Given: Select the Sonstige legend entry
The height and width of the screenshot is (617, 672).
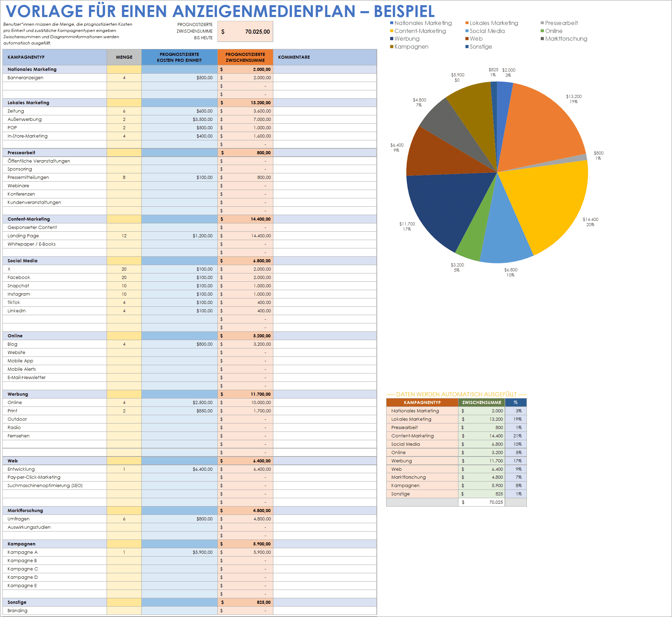Looking at the screenshot, I should click(x=479, y=47).
